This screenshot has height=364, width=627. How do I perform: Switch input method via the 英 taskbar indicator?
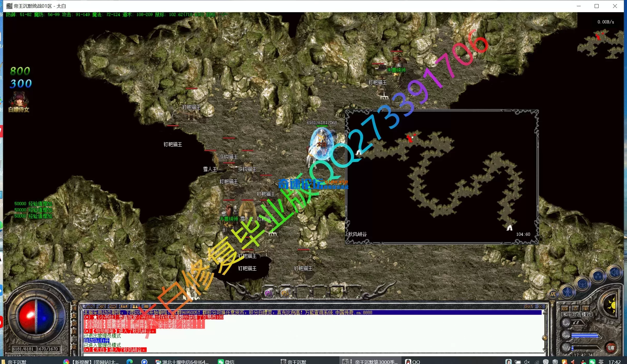(x=601, y=361)
